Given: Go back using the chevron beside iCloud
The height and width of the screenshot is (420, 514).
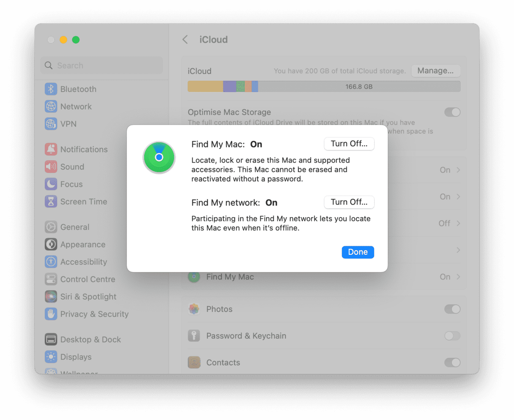Looking at the screenshot, I should click(x=185, y=40).
